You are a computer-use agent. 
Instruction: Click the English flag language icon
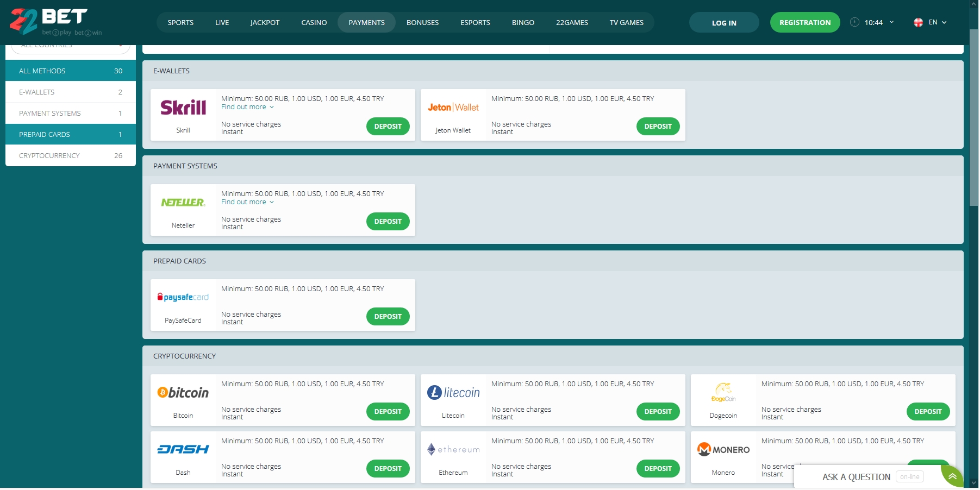tap(918, 22)
